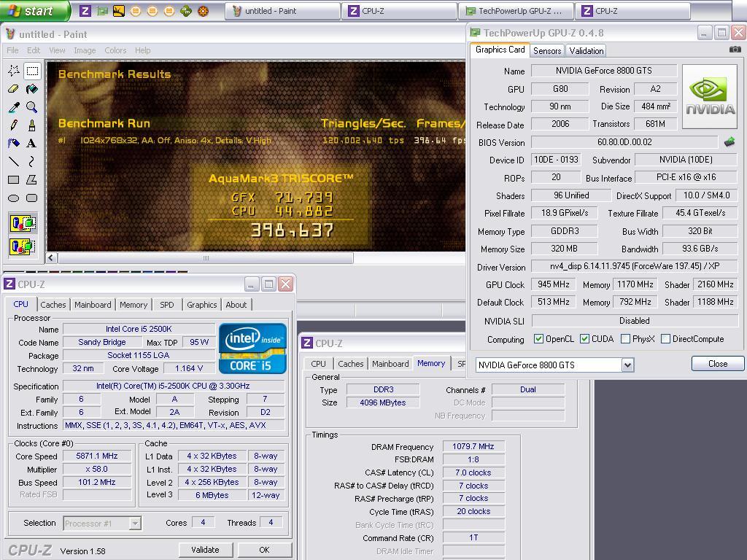Switch to the Validation tab in GPU-Z
Viewport: 747px width, 560px height.
point(586,51)
